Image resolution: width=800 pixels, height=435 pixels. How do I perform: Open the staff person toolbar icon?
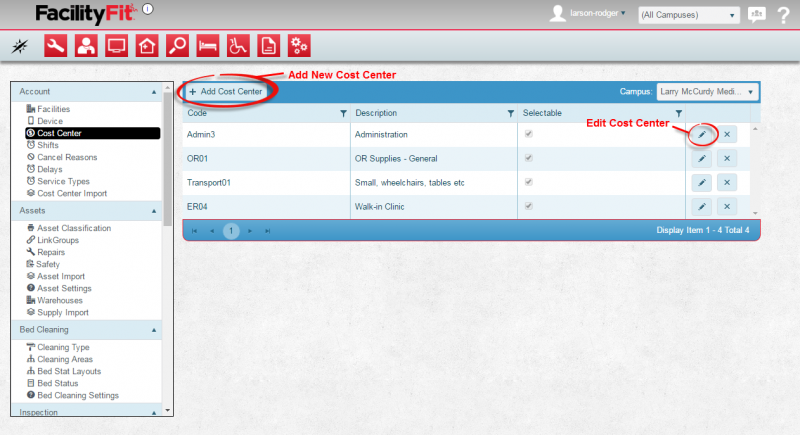point(86,46)
